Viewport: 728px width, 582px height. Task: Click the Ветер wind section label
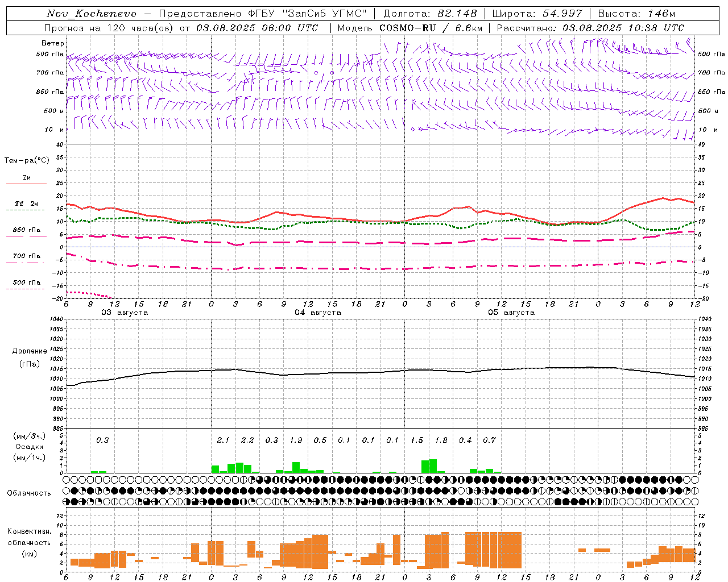[x=53, y=43]
